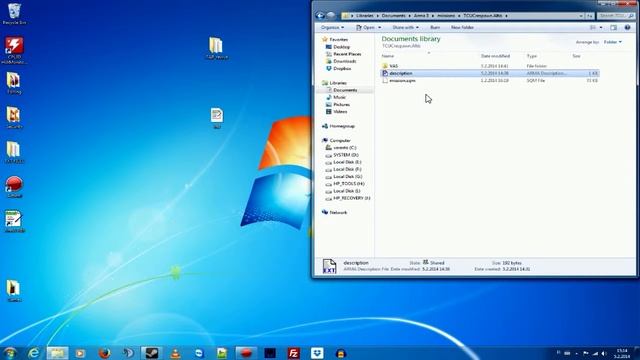Expand the Open button dropdown arrow
This screenshot has width=640, height=360.
pyautogui.click(x=380, y=27)
